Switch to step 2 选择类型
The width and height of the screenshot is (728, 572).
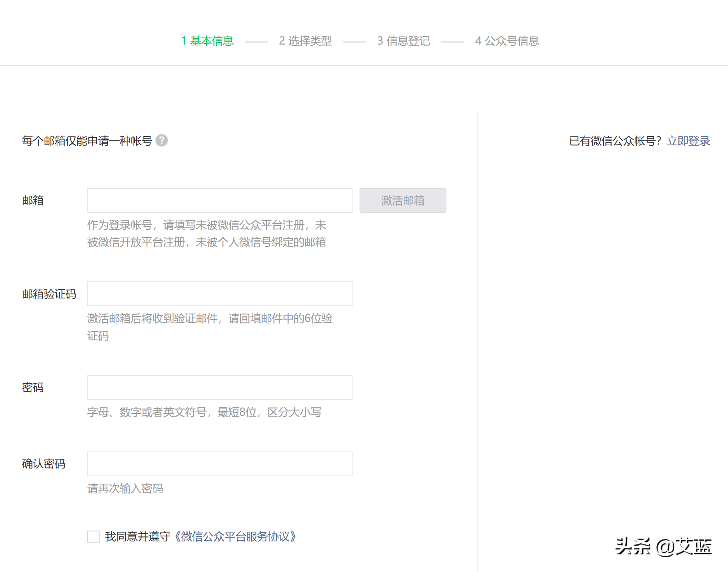[305, 41]
